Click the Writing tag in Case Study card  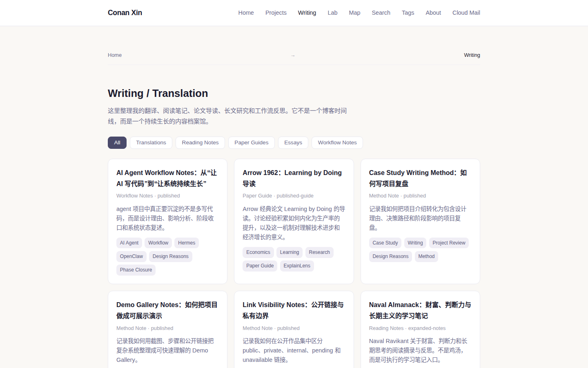(415, 243)
